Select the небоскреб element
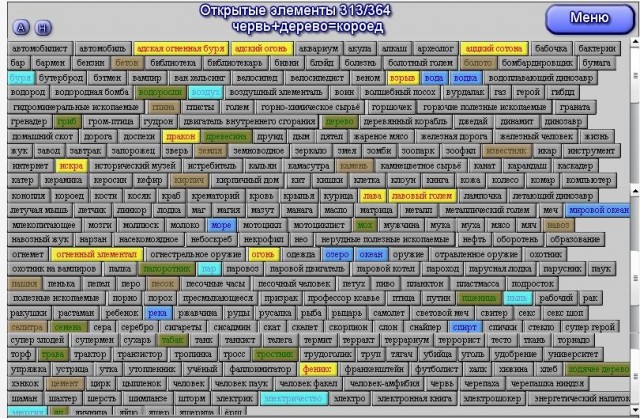 click(x=211, y=239)
